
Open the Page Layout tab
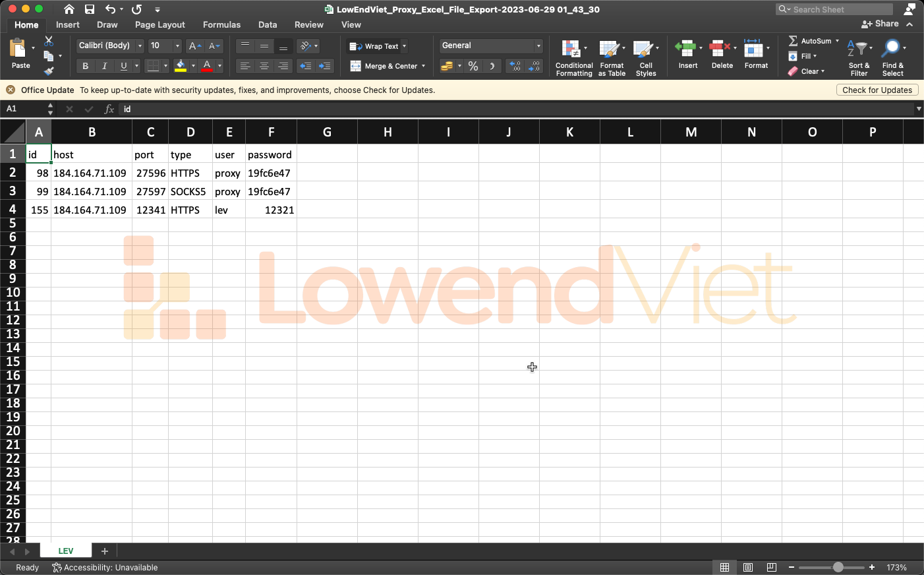pyautogui.click(x=159, y=24)
